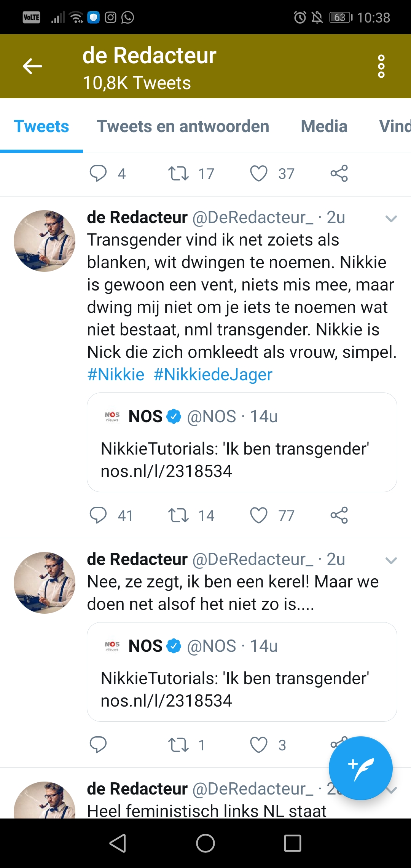Open the three-dot overflow menu

click(381, 66)
